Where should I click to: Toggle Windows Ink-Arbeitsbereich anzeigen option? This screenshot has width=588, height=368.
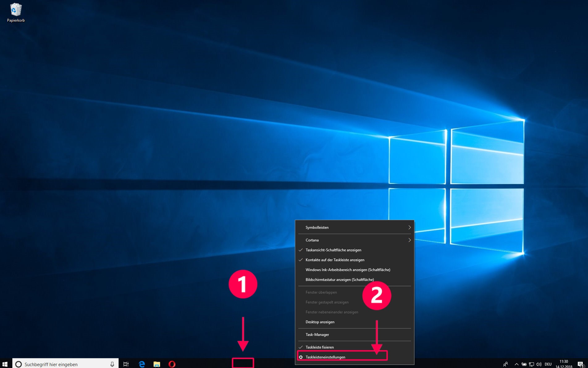[355, 270]
